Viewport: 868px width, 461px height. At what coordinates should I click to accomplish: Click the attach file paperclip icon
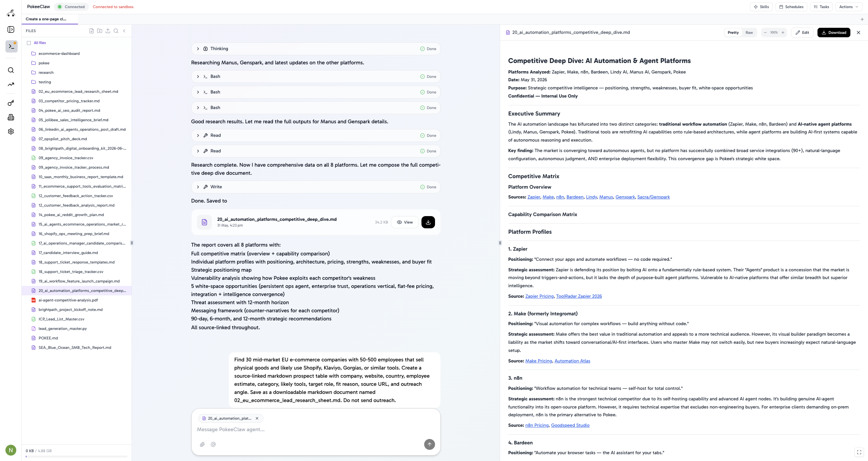coord(202,444)
